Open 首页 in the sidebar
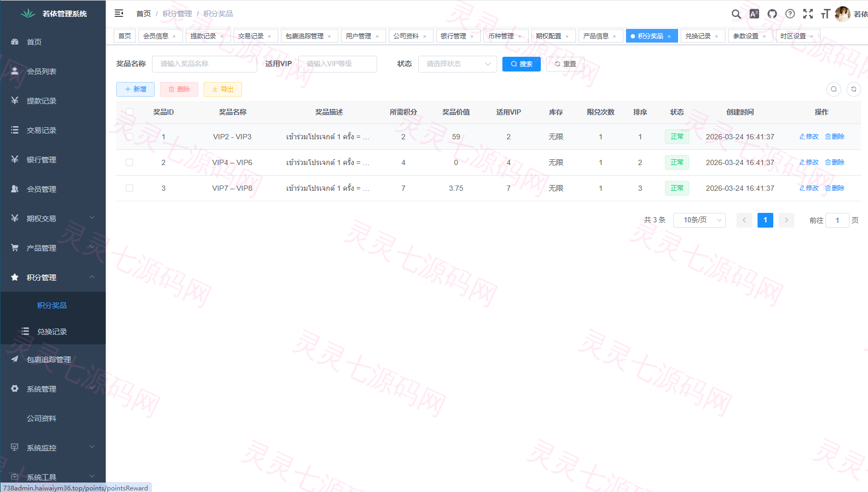 (53, 42)
